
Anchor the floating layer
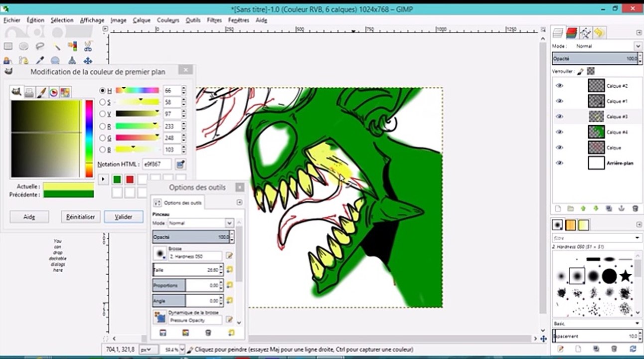622,208
